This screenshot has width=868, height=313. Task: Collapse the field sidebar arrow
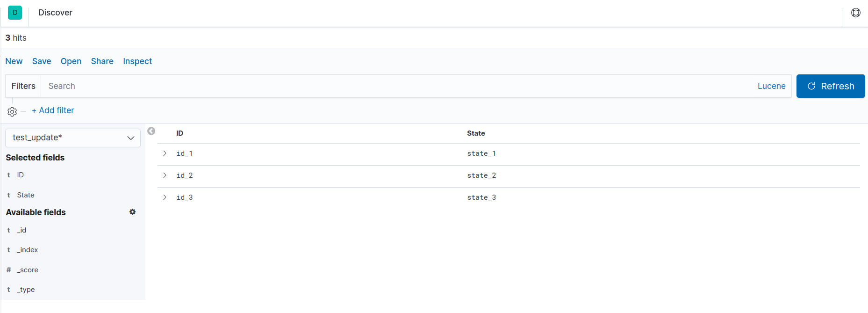click(151, 131)
